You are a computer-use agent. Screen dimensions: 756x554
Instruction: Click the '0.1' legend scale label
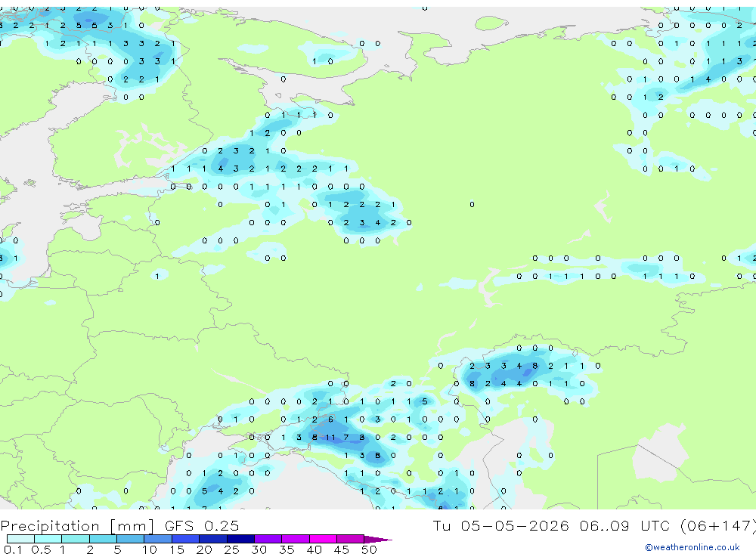click(13, 549)
